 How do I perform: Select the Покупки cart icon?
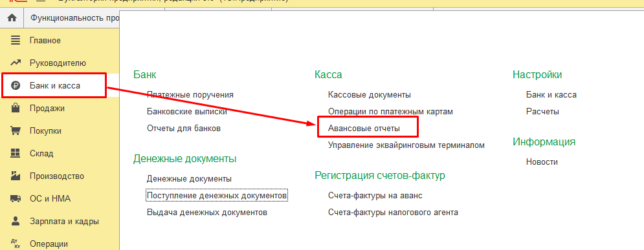(15, 130)
